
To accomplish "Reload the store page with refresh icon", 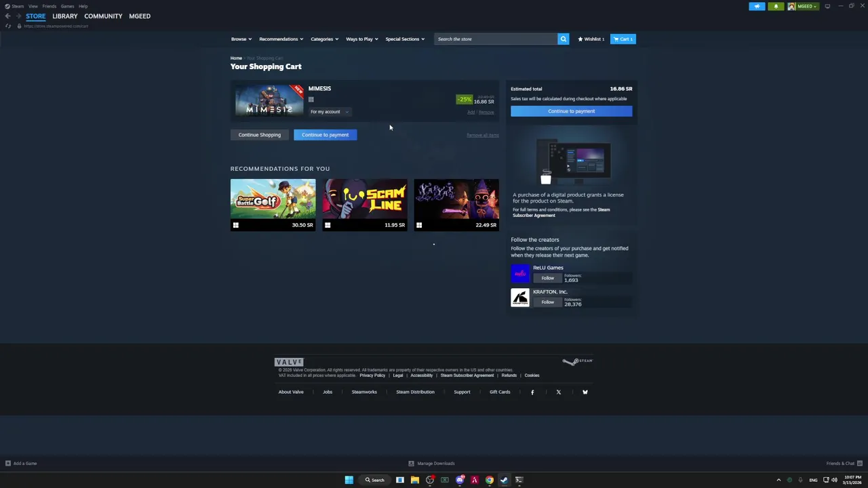I will click(x=8, y=26).
